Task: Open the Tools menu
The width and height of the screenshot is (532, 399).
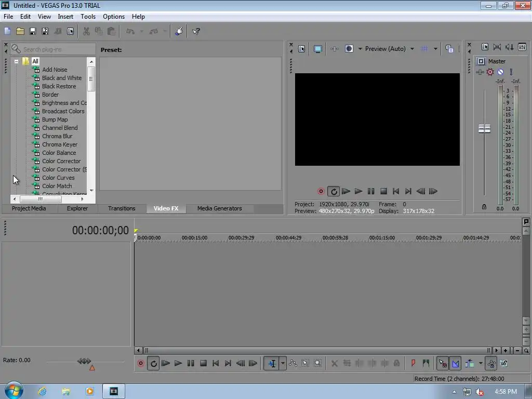Action: (88, 17)
